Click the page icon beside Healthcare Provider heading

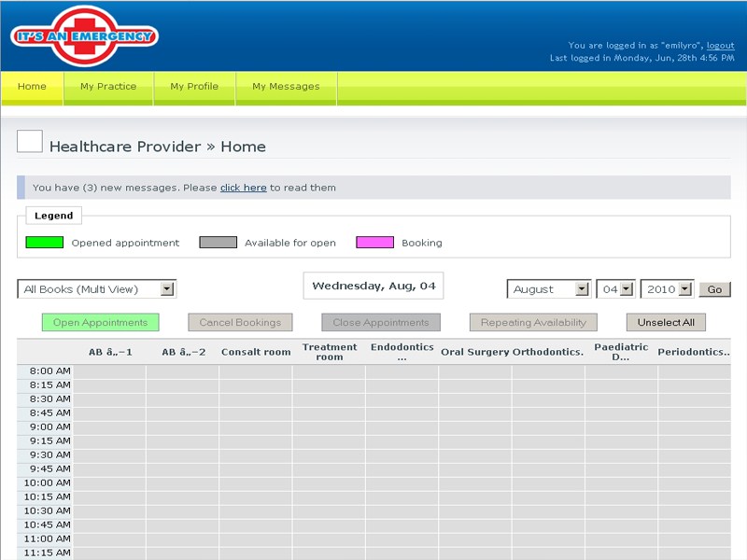(x=30, y=142)
